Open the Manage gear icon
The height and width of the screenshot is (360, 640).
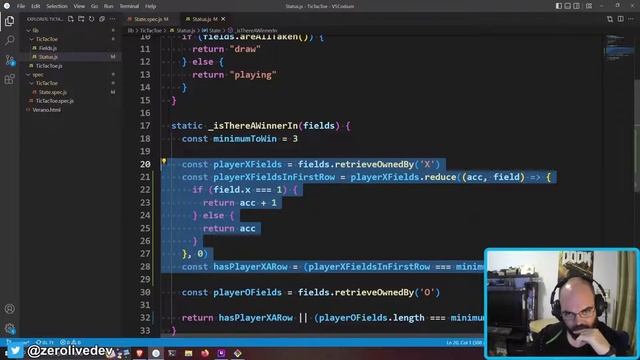(x=9, y=328)
